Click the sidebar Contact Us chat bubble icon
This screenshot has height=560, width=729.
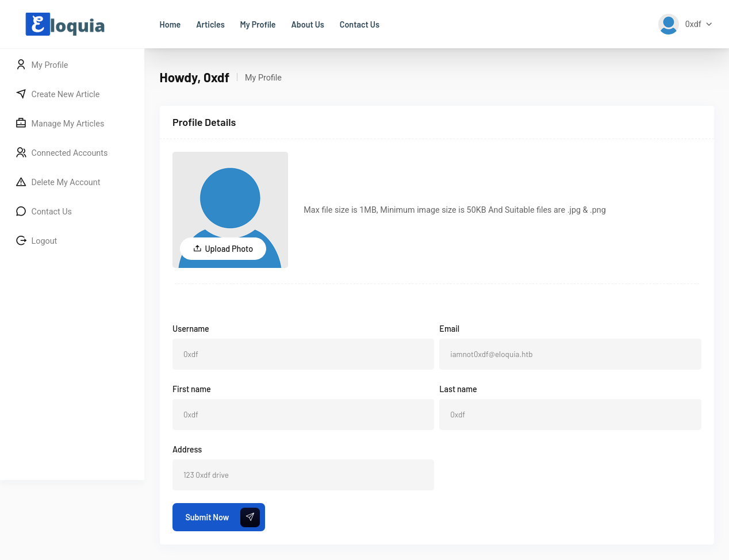(x=21, y=211)
